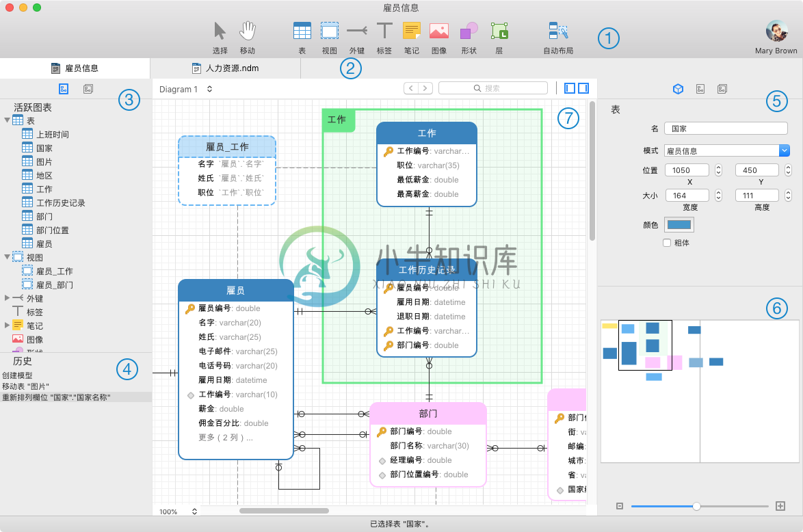Click the overview minimap thumbnail
This screenshot has width=803, height=532.
tap(700, 392)
